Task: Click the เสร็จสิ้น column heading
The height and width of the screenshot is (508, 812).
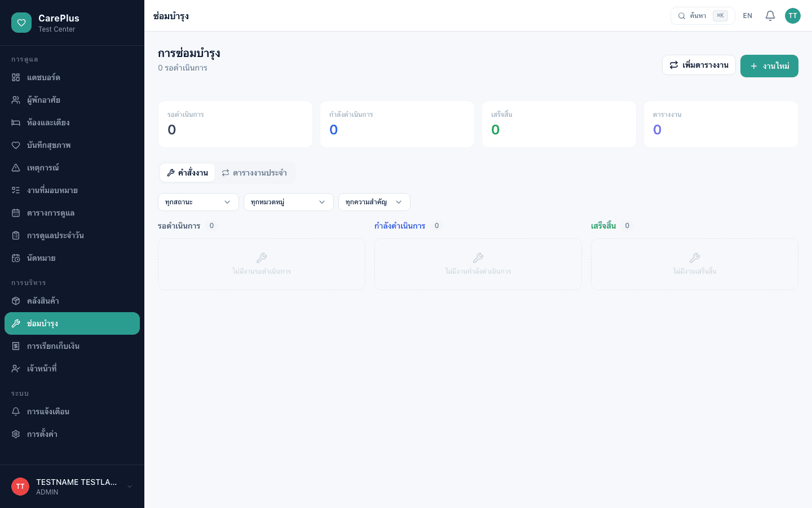Action: (603, 226)
